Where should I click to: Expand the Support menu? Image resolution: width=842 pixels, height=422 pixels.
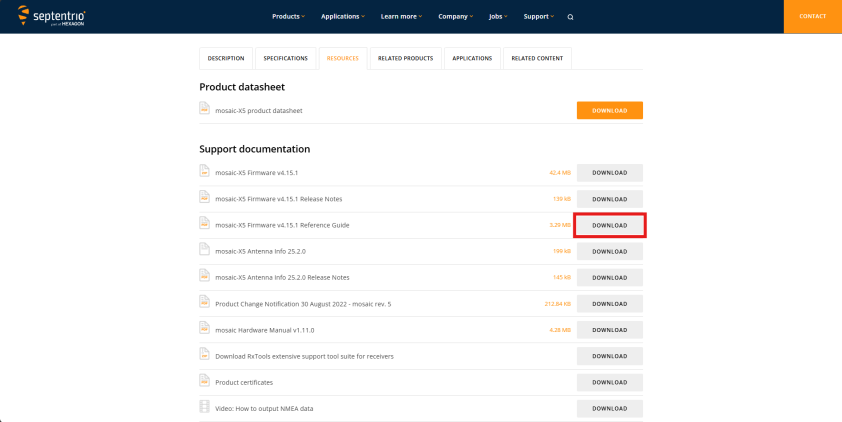pyautogui.click(x=539, y=17)
